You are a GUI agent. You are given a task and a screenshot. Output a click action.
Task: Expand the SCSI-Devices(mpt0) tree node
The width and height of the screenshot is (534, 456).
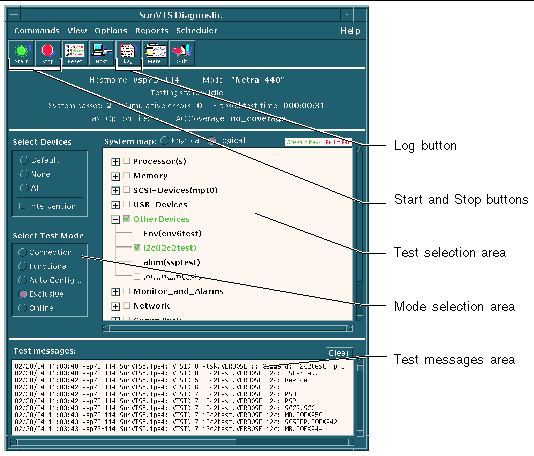tap(115, 190)
